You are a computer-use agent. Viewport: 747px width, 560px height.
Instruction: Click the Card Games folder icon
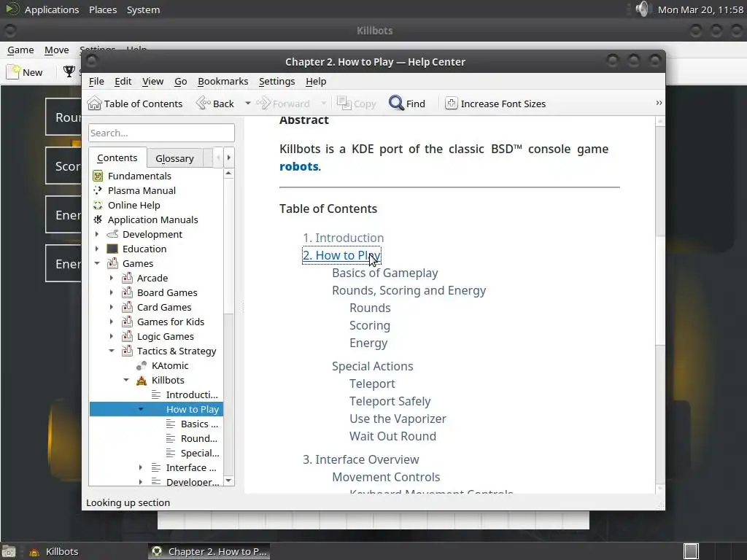tap(127, 307)
